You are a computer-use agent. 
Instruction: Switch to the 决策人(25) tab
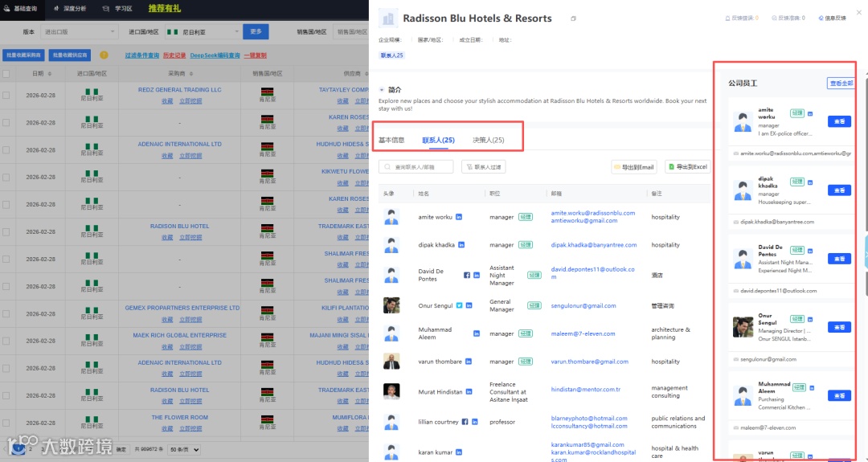pyautogui.click(x=489, y=140)
